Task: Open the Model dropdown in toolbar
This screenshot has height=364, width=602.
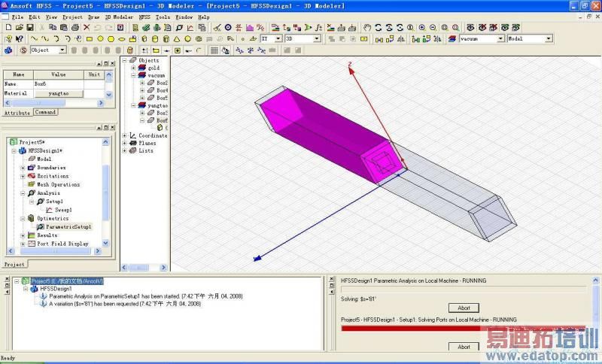Action: tap(549, 39)
